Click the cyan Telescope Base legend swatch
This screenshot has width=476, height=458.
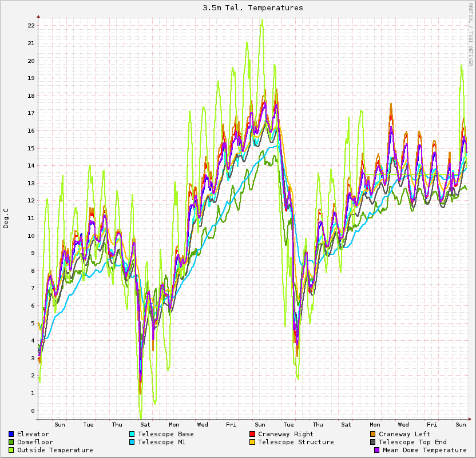[x=132, y=434]
